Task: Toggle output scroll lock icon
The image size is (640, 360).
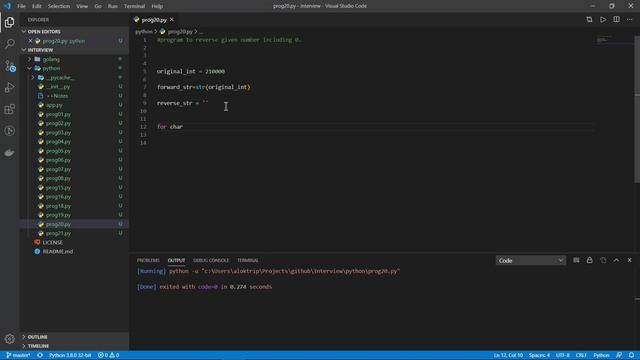Action: click(x=590, y=260)
